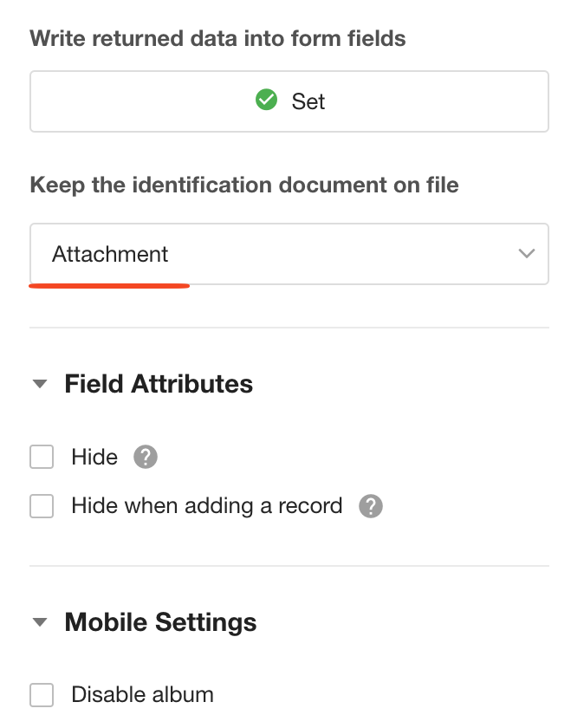
Task: Click the Attachment text in the selector
Action: tap(110, 254)
